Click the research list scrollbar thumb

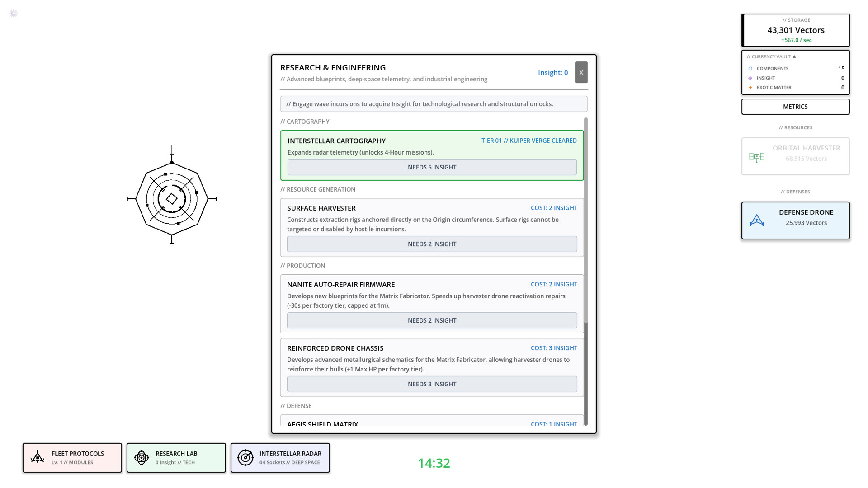pos(585,221)
